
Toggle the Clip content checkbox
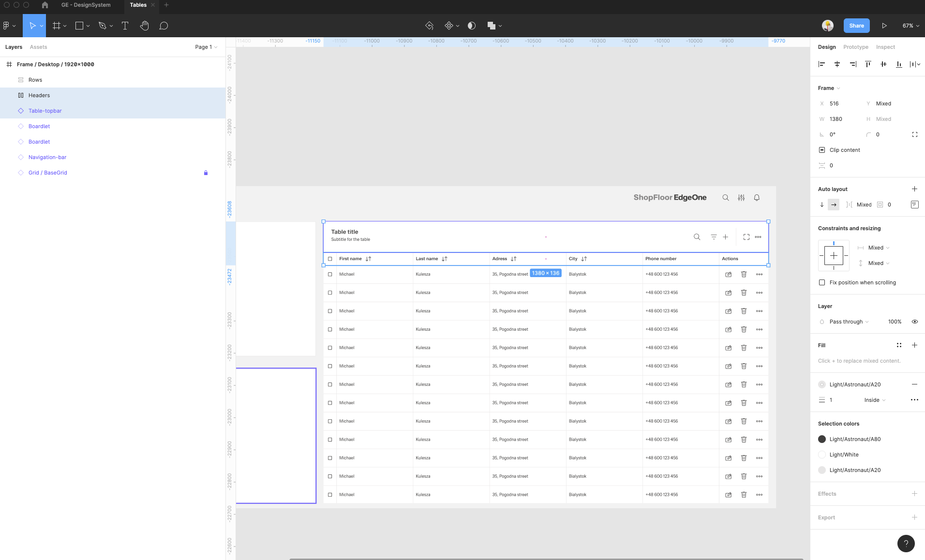pos(822,150)
